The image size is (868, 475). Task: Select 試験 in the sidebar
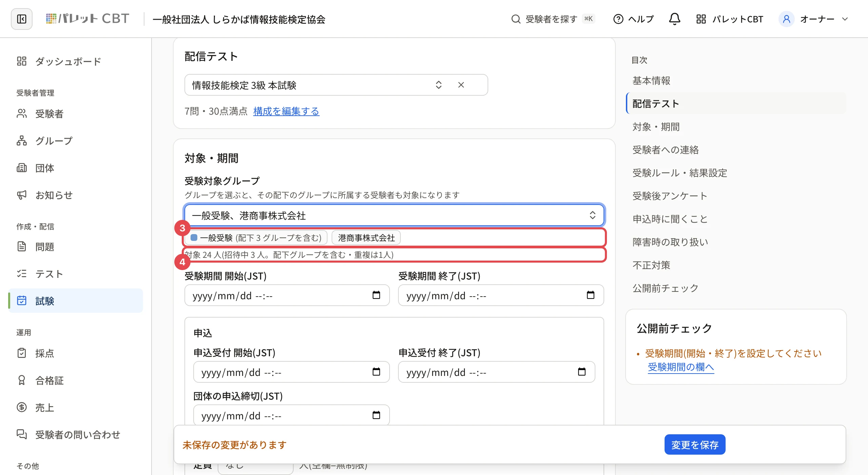pyautogui.click(x=75, y=301)
